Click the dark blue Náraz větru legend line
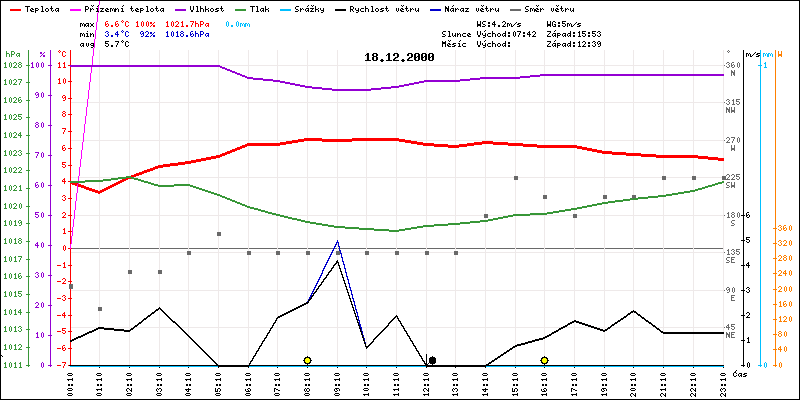This screenshot has height=400, width=800. click(x=432, y=8)
